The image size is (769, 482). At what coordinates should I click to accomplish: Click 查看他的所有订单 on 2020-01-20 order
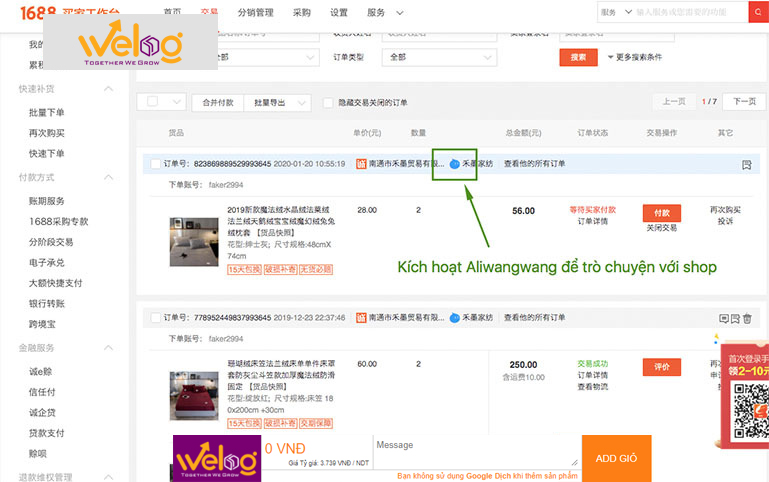pyautogui.click(x=535, y=164)
